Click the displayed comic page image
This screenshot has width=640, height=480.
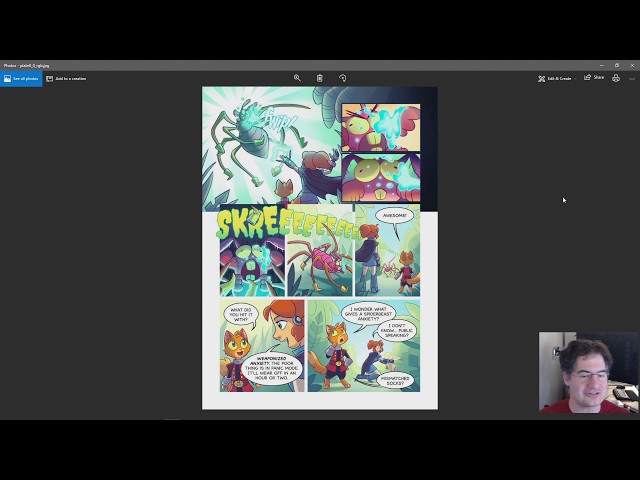tap(320, 248)
